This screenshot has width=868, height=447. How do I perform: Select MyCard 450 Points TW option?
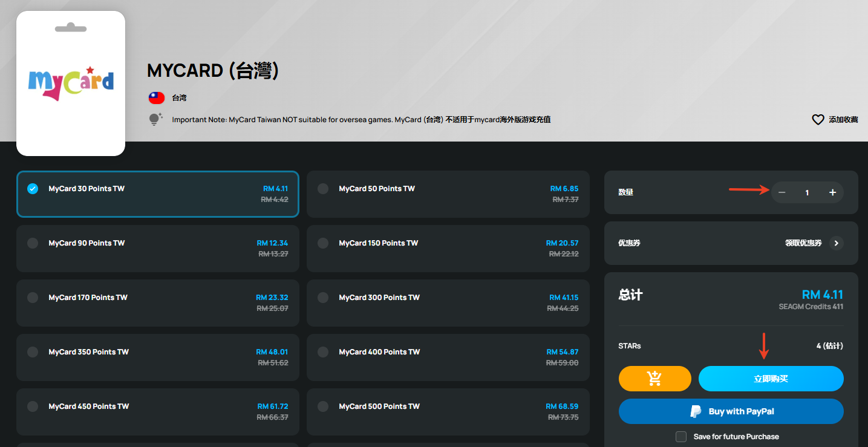click(x=158, y=412)
